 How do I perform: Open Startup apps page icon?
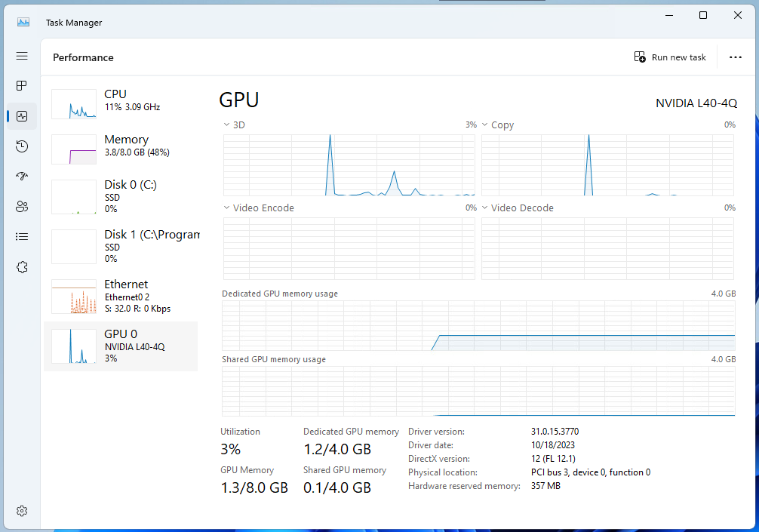point(22,177)
